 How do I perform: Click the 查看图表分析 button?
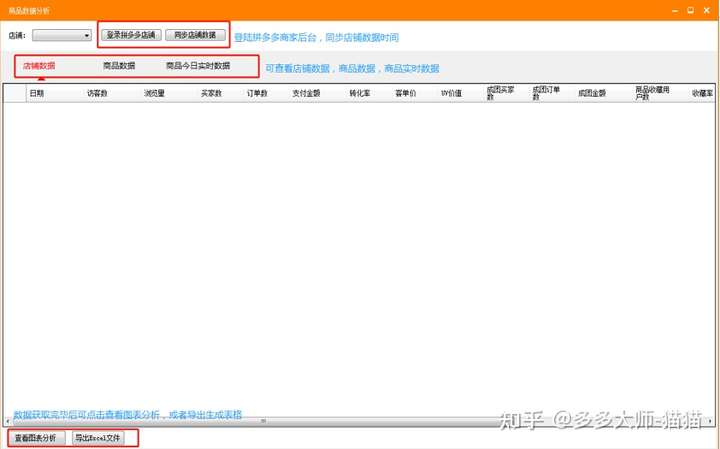click(36, 438)
